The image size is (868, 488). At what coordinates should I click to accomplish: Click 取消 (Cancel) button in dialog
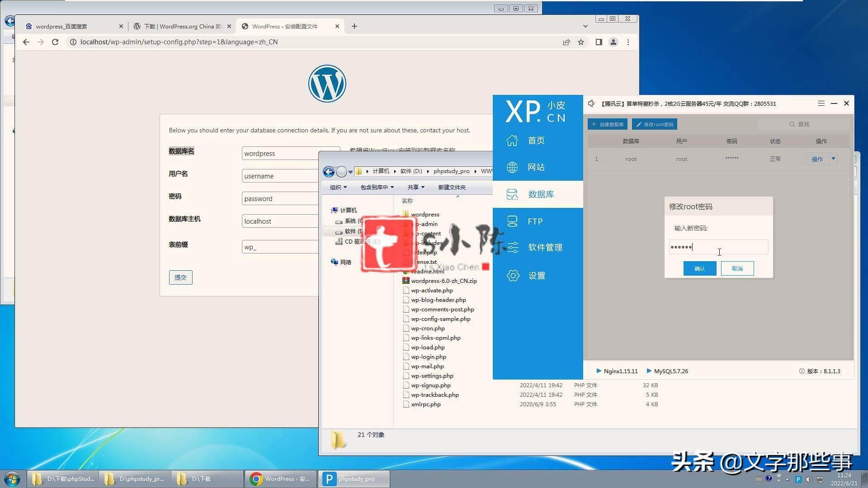pyautogui.click(x=737, y=268)
